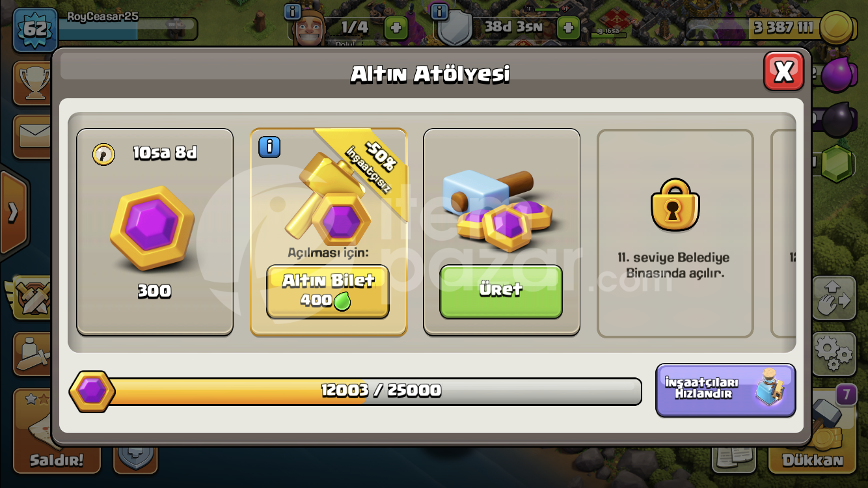This screenshot has width=868, height=488.
Task: Tap the blue info icon on hammer card
Action: click(x=269, y=147)
